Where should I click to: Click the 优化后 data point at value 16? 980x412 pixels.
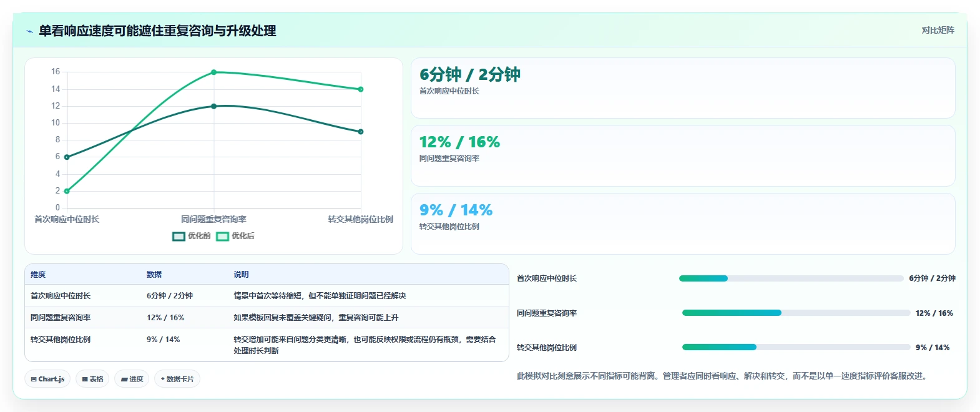pyautogui.click(x=213, y=72)
